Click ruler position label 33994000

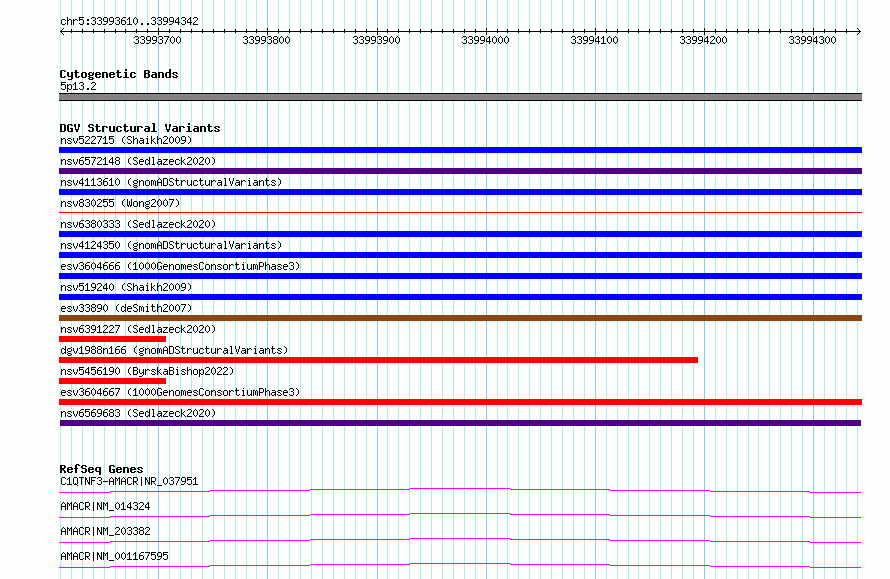point(485,40)
